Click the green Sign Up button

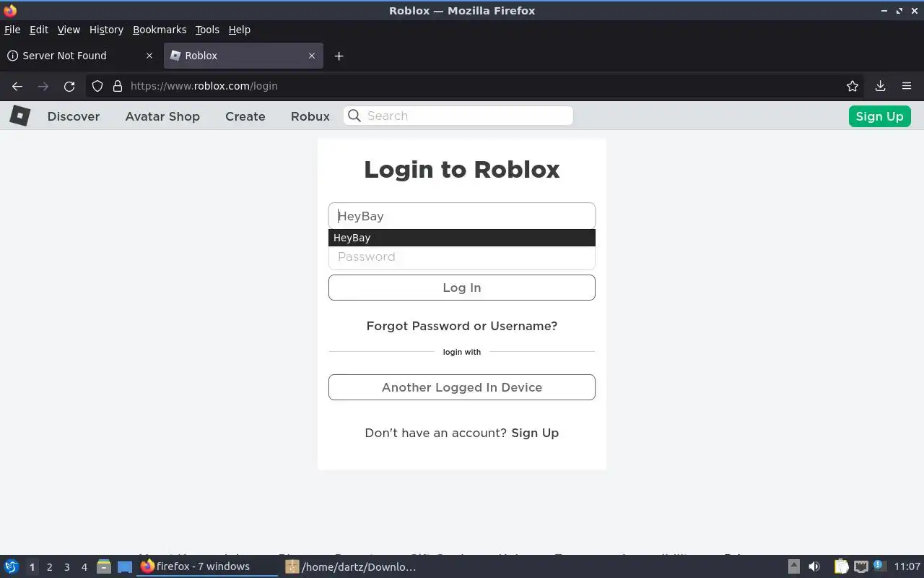pyautogui.click(x=879, y=116)
